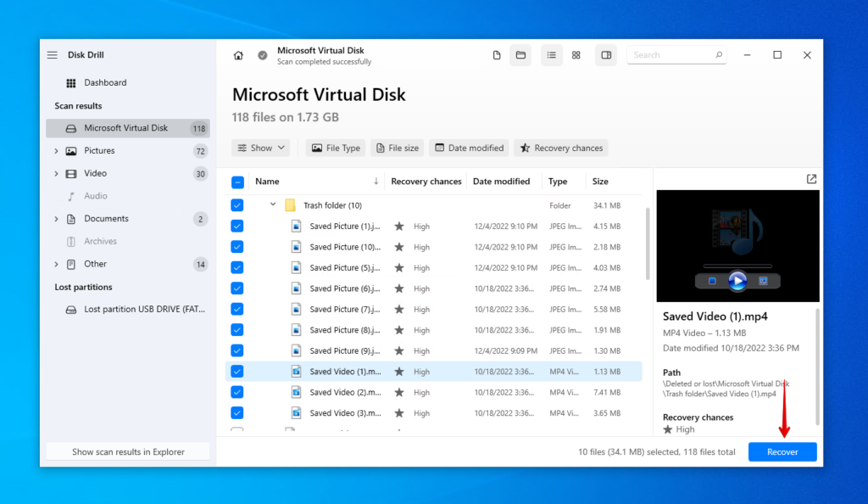Collapse the Trash folder tree item
The width and height of the screenshot is (868, 504).
[272, 204]
